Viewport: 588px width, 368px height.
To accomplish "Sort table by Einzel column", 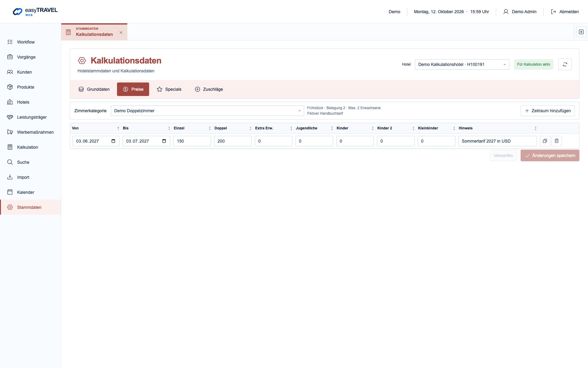I will [x=192, y=128].
